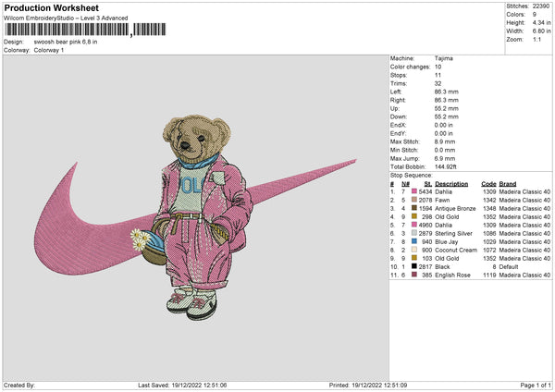Click the Old Gold swatch with 298 stitches

(x=414, y=216)
